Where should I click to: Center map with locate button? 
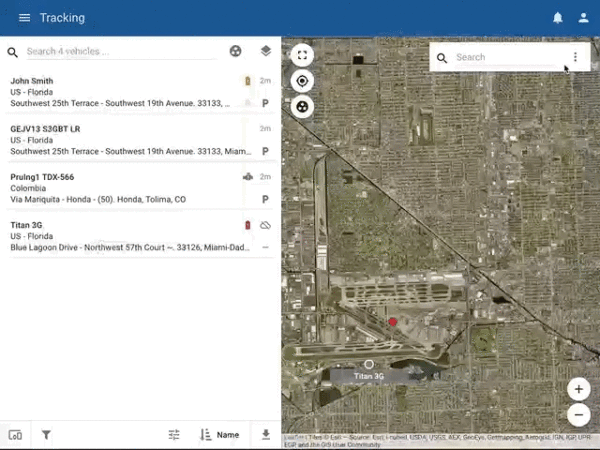302,81
